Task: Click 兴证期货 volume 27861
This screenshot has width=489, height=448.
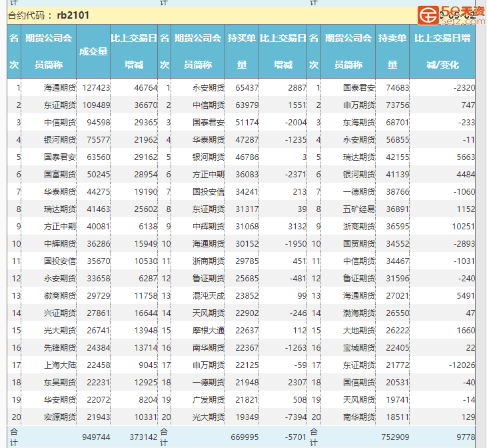Action: coord(99,313)
